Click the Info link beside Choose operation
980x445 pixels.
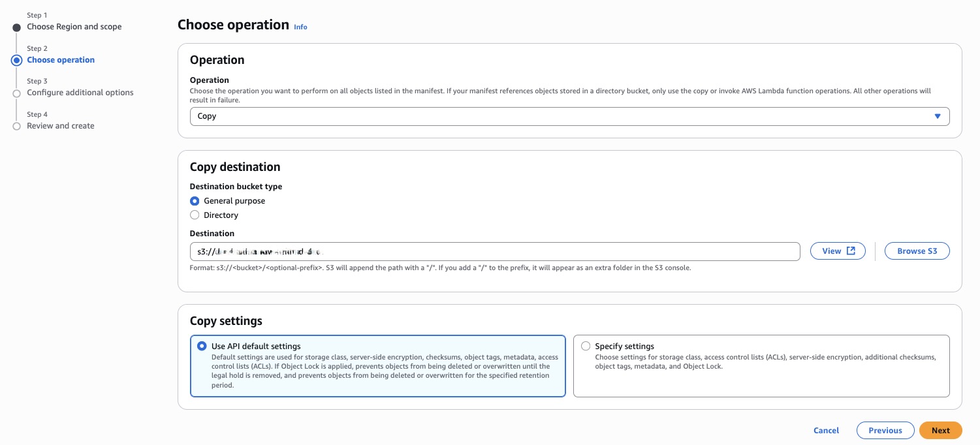tap(300, 27)
